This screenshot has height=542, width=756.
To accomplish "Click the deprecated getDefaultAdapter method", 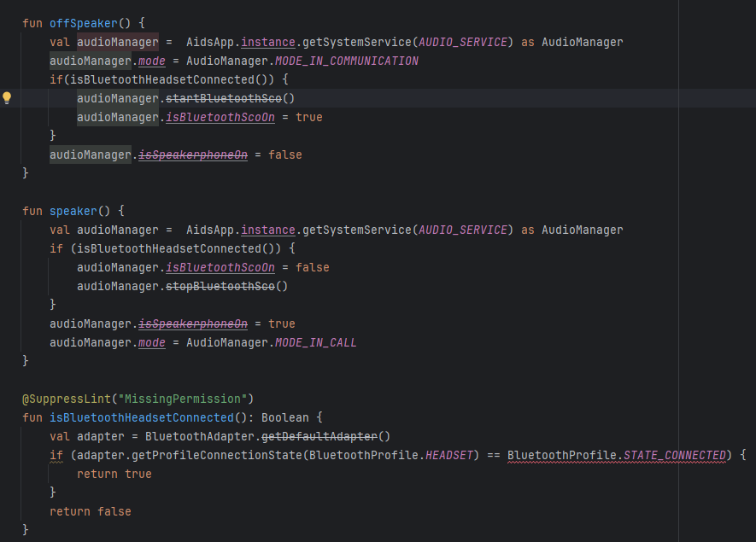I will (319, 436).
